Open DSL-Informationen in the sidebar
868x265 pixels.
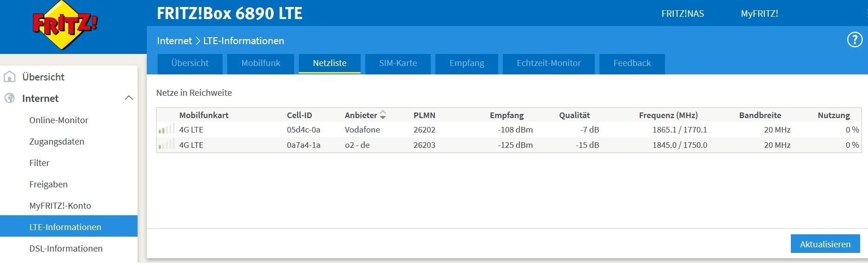[x=66, y=248]
